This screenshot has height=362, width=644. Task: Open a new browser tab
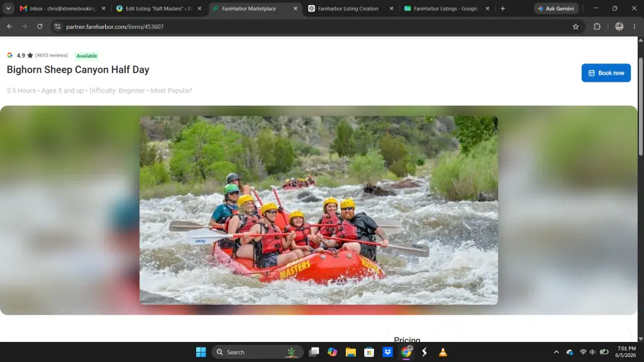502,8
